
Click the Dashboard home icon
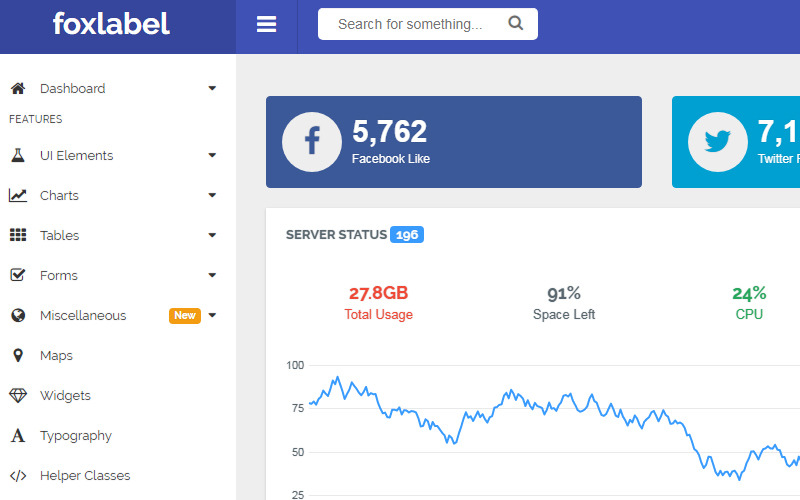click(18, 88)
